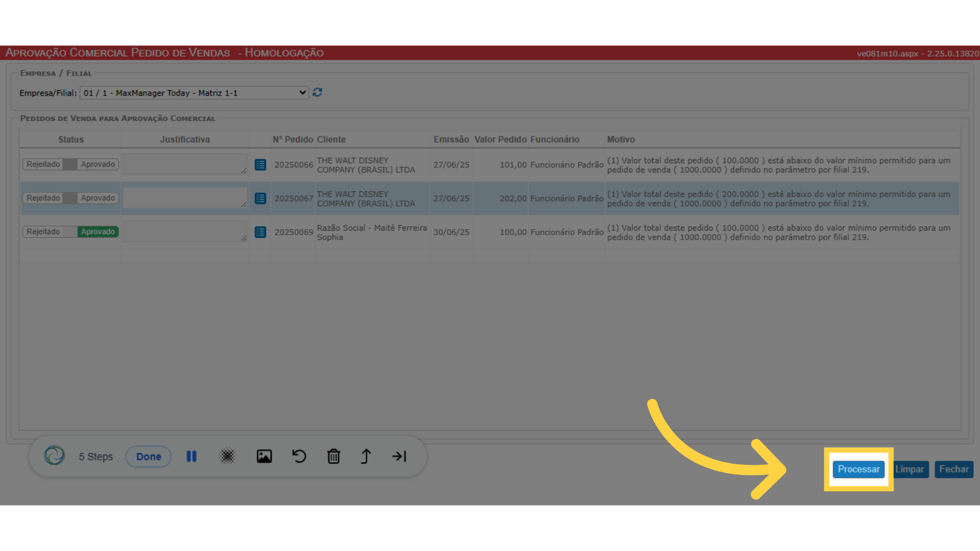Click Justificativa field for pedido 20250069
The height and width of the screenshot is (551, 980).
(x=185, y=232)
